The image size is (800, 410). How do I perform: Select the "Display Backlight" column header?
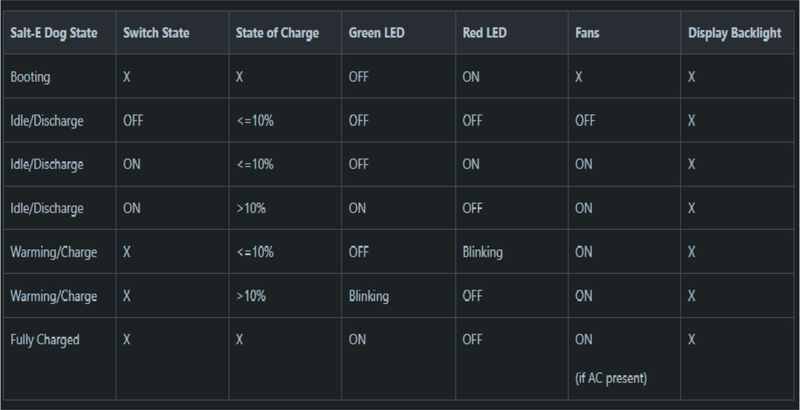pos(736,33)
